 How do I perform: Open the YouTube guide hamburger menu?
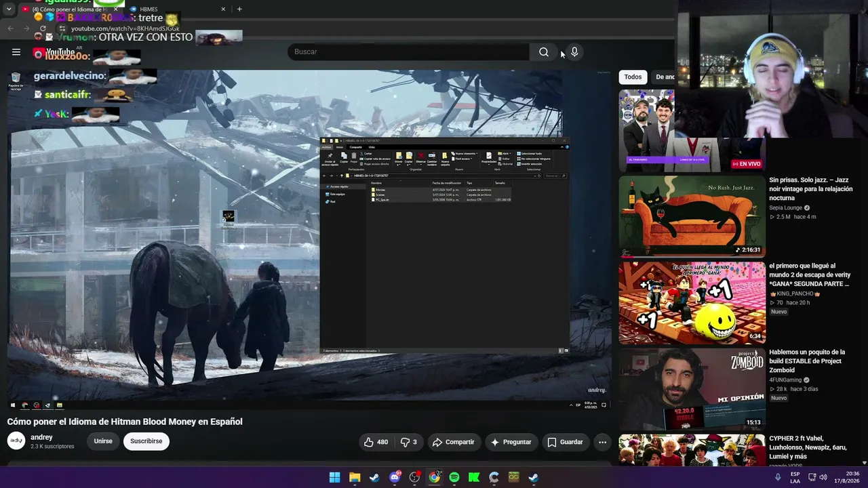(x=16, y=52)
